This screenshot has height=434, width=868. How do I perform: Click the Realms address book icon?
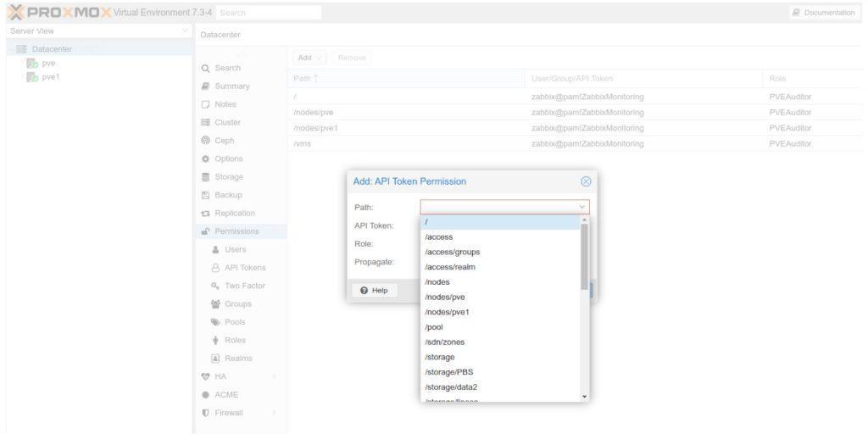click(215, 359)
